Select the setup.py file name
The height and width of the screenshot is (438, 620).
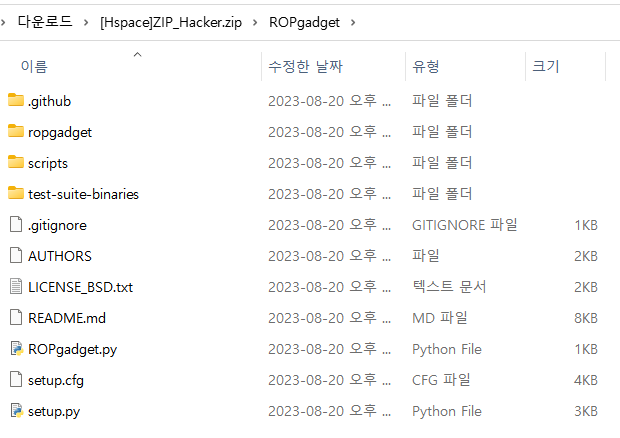pyautogui.click(x=54, y=412)
